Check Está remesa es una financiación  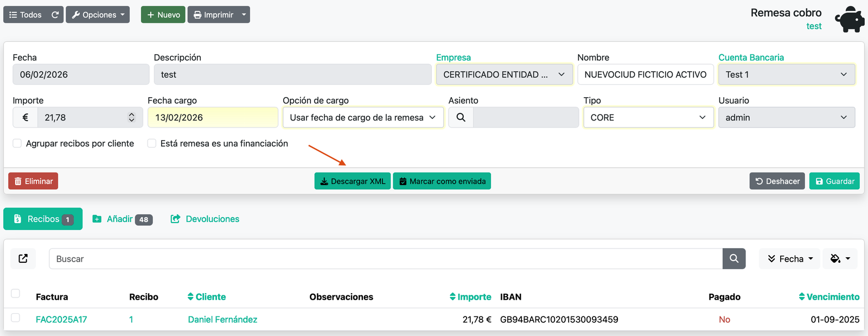(x=152, y=143)
